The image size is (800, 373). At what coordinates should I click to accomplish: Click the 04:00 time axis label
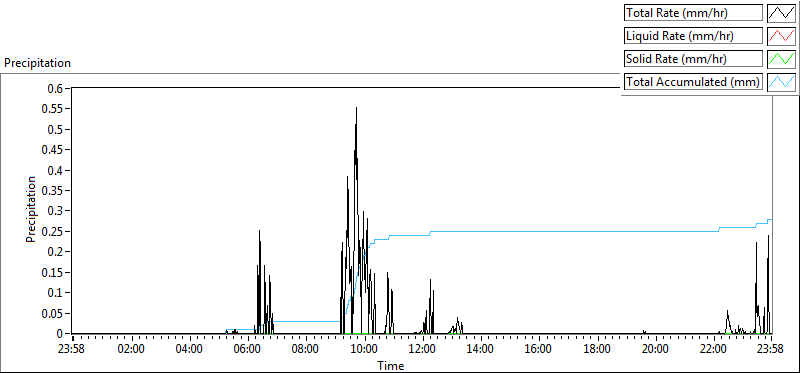190,350
